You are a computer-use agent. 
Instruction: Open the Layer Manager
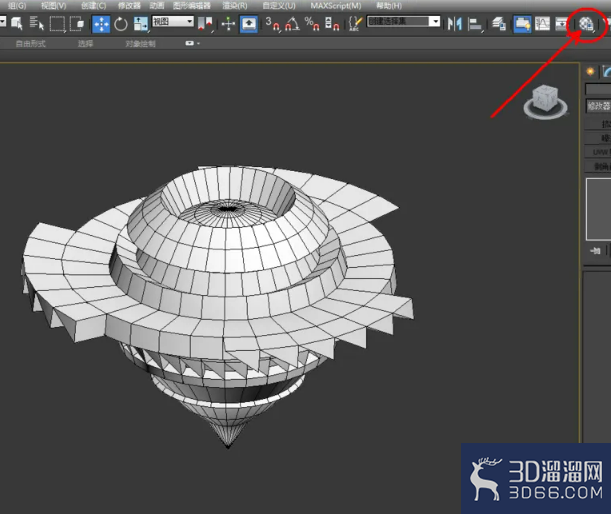tap(499, 24)
